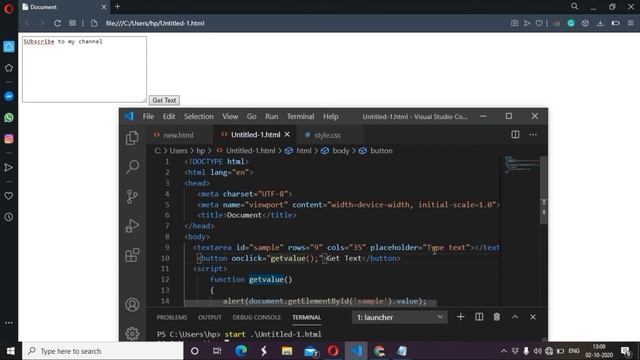The height and width of the screenshot is (360, 640).
Task: Open the Accounts menu in VS Code
Action: [132, 304]
